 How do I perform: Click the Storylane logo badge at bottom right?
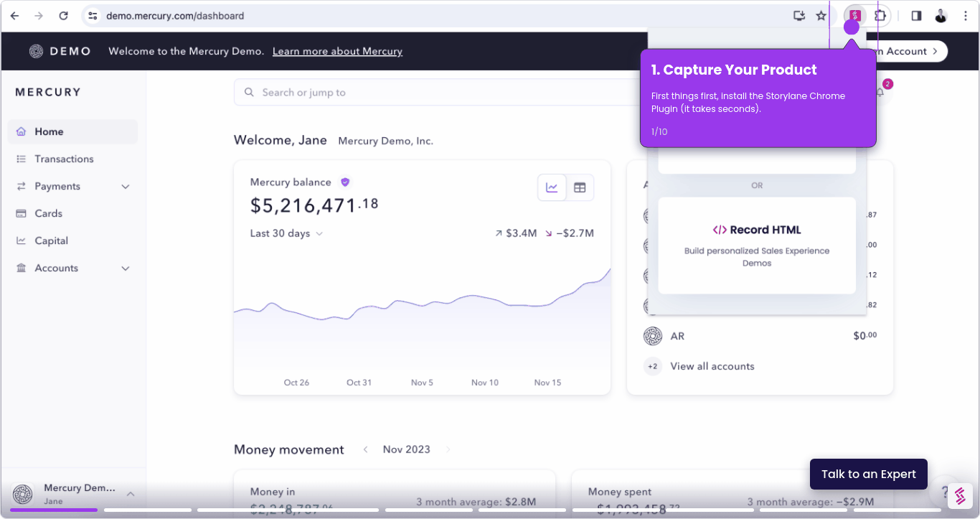pos(960,495)
